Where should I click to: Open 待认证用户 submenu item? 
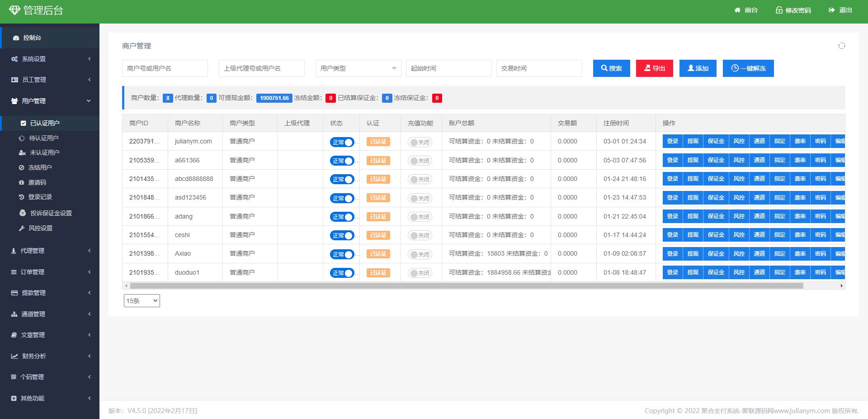point(50,138)
